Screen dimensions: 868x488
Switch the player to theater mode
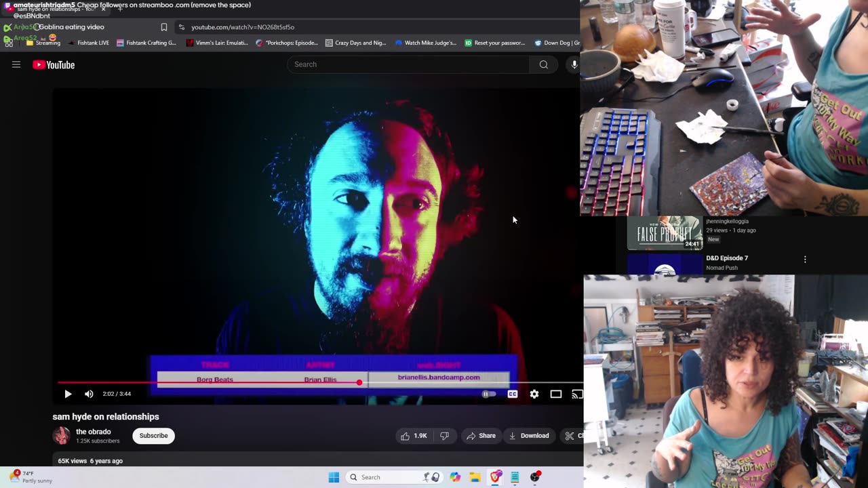556,394
